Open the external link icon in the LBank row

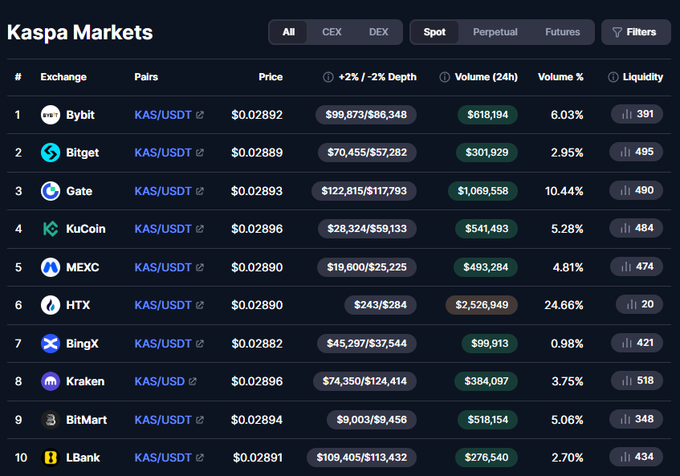coord(199,458)
